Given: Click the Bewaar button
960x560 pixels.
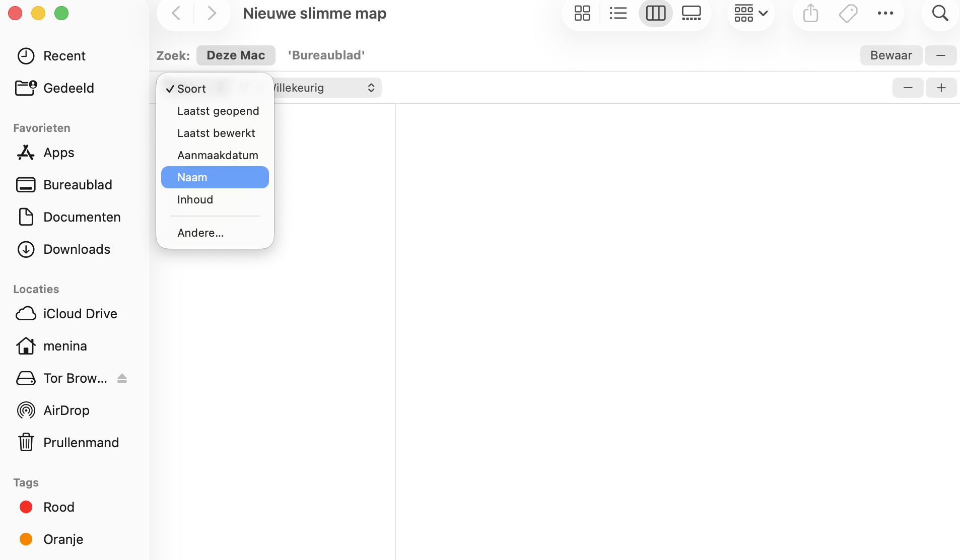Looking at the screenshot, I should (x=890, y=55).
